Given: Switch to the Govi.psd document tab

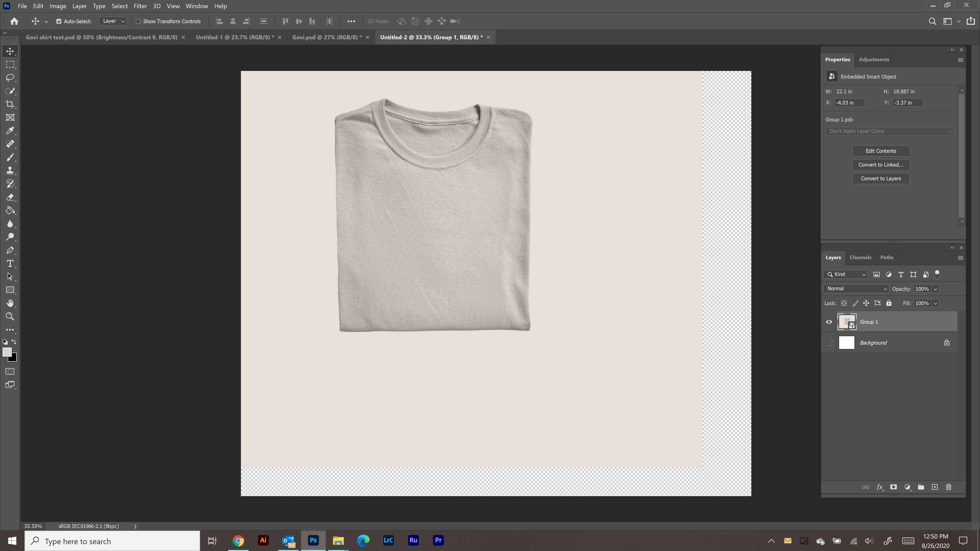Looking at the screenshot, I should pos(327,37).
